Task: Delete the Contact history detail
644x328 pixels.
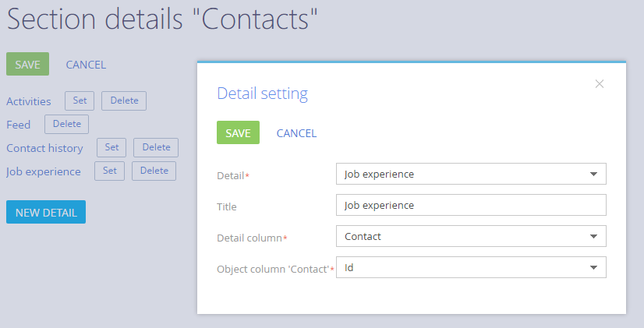Action: click(156, 147)
